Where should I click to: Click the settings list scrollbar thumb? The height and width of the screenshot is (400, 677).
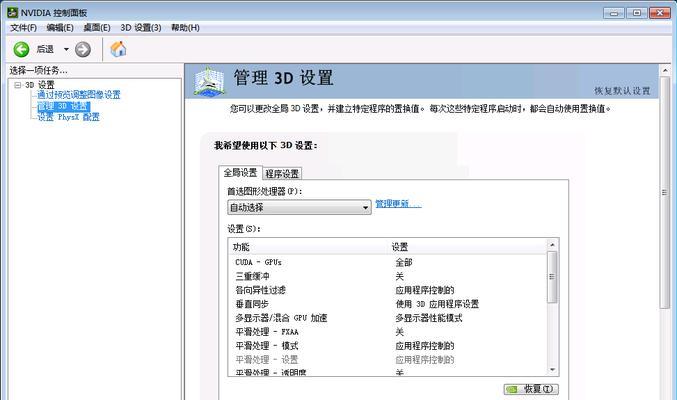(552, 276)
